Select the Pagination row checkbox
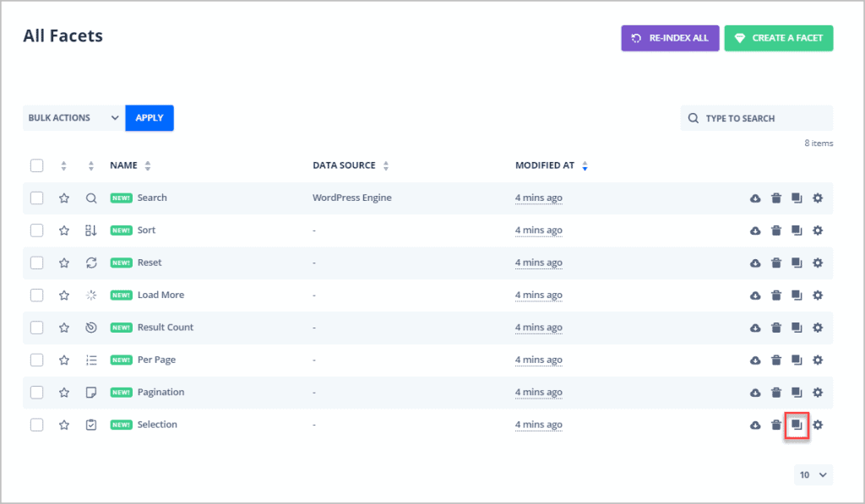 [x=37, y=393]
